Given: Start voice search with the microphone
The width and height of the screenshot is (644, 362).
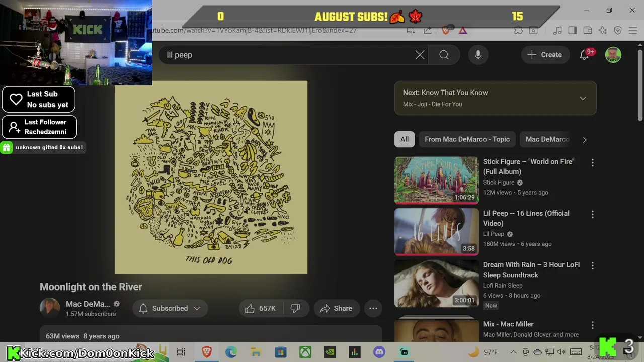Looking at the screenshot, I should click(478, 55).
